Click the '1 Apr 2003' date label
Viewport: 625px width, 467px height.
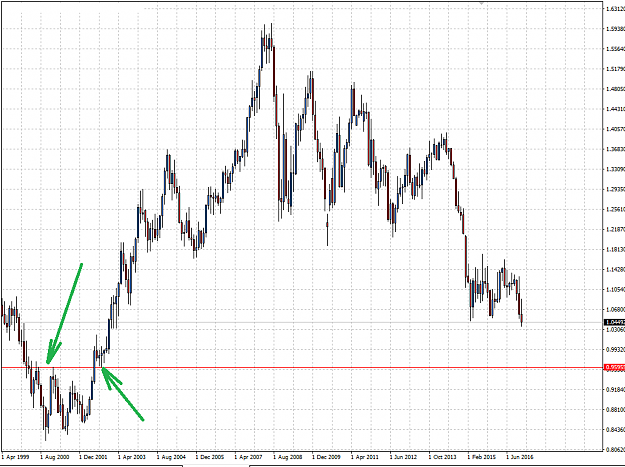[x=132, y=457]
